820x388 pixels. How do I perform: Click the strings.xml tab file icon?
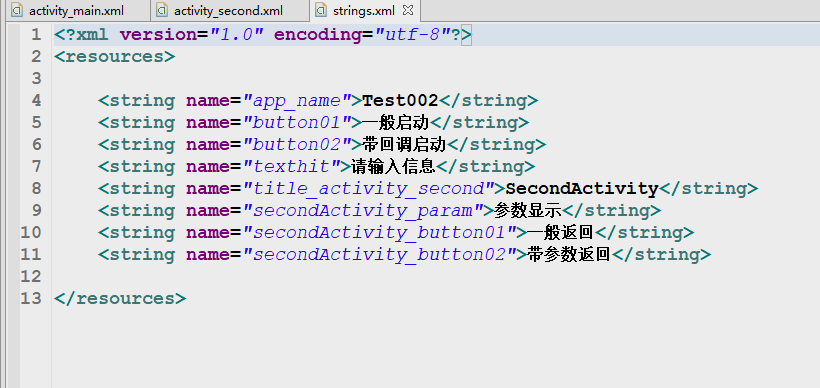[x=322, y=10]
